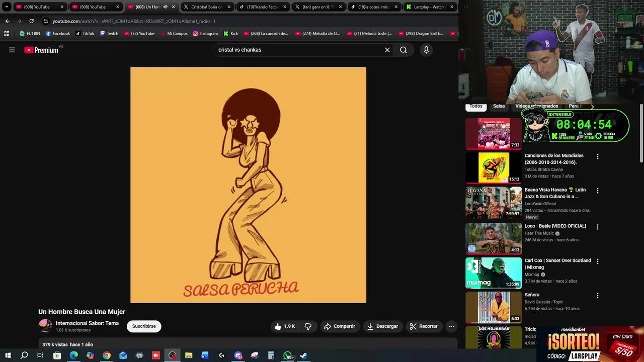Open Canciones de los Mundiales thumbnail
Image resolution: width=644 pixels, height=362 pixels.
point(494,168)
